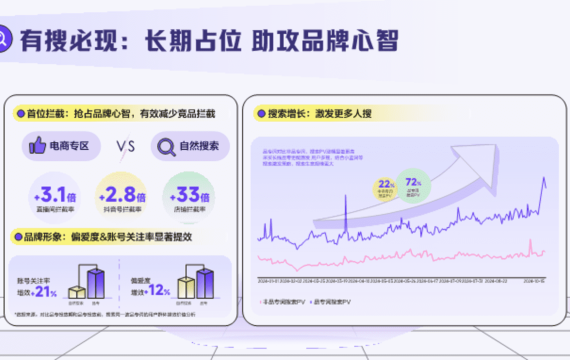This screenshot has height=360, width=570.
Task: Select the 自然搜索 pill label
Action: [x=190, y=146]
